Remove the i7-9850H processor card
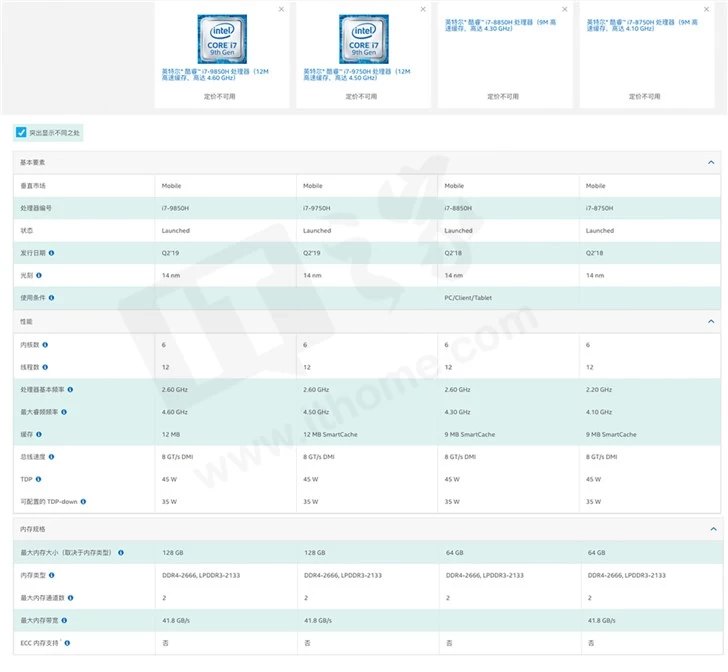The width and height of the screenshot is (728, 672). tap(281, 9)
